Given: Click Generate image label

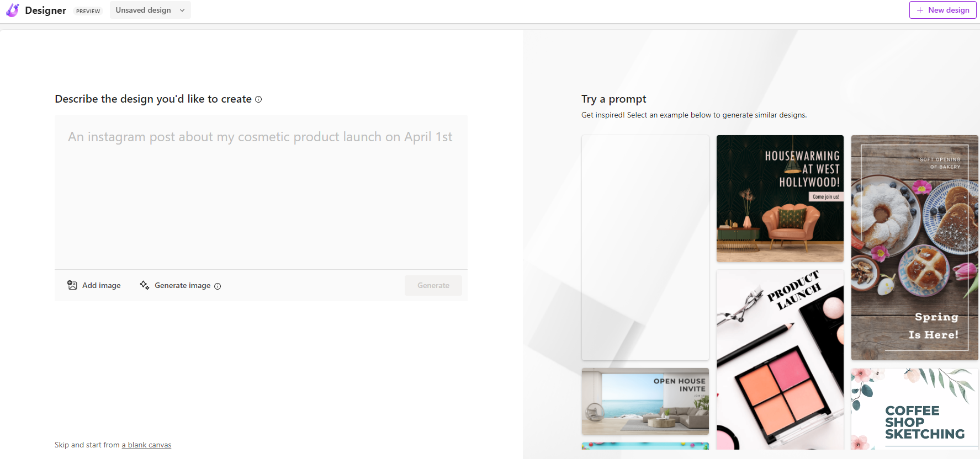Looking at the screenshot, I should (x=183, y=285).
